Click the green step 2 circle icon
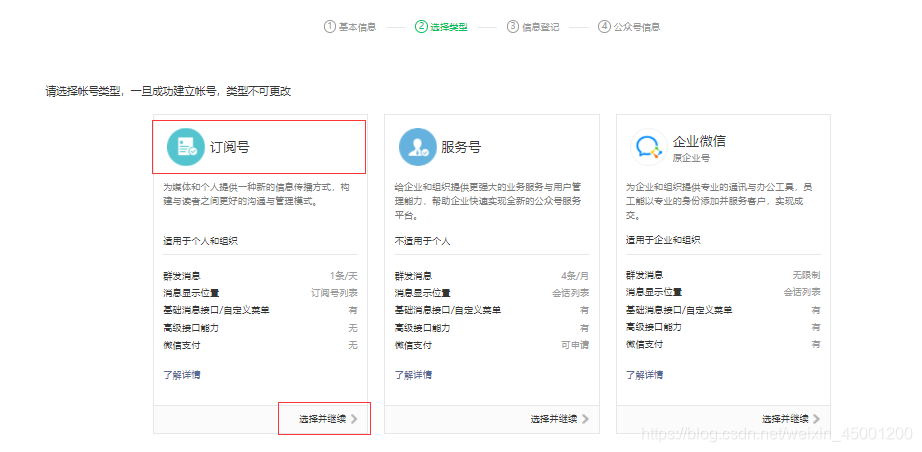This screenshot has height=452, width=922. [421, 26]
